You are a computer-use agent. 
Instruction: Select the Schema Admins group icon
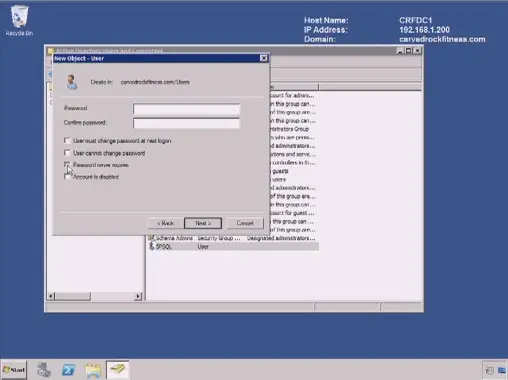coord(152,238)
